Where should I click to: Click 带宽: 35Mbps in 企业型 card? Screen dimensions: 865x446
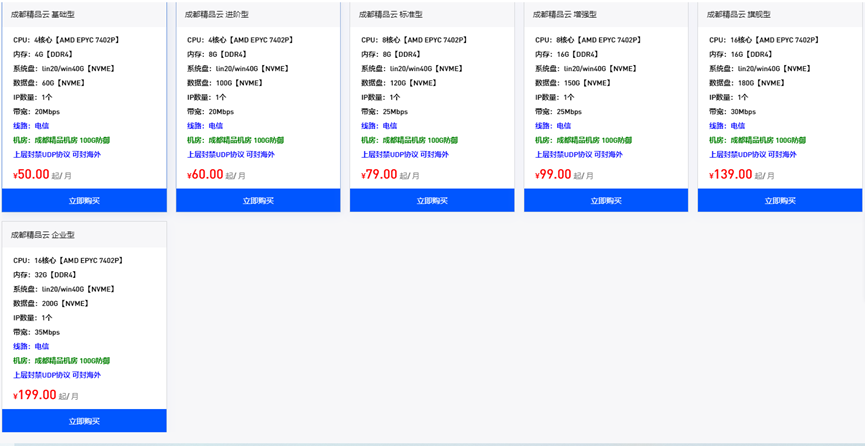[x=36, y=332]
